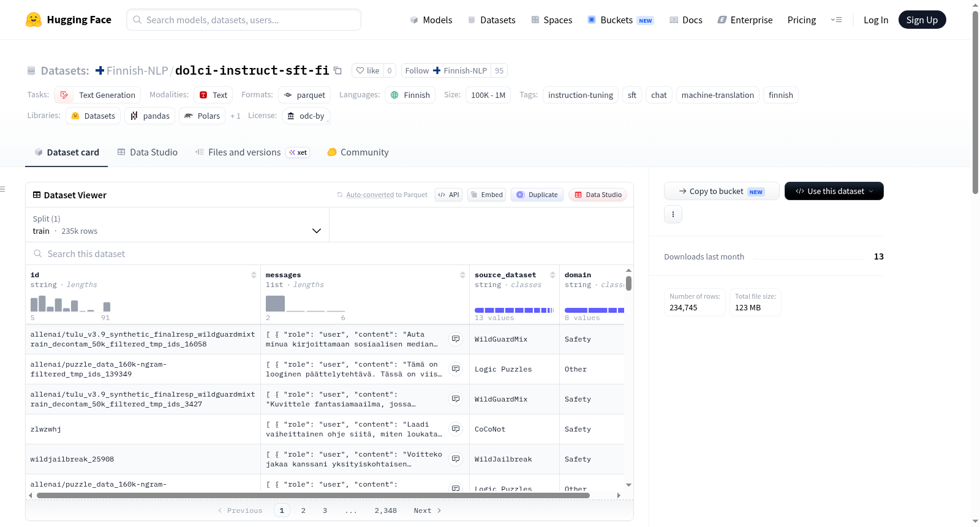Click the pandas library tag
Viewport: 980px width, 527px height.
150,116
